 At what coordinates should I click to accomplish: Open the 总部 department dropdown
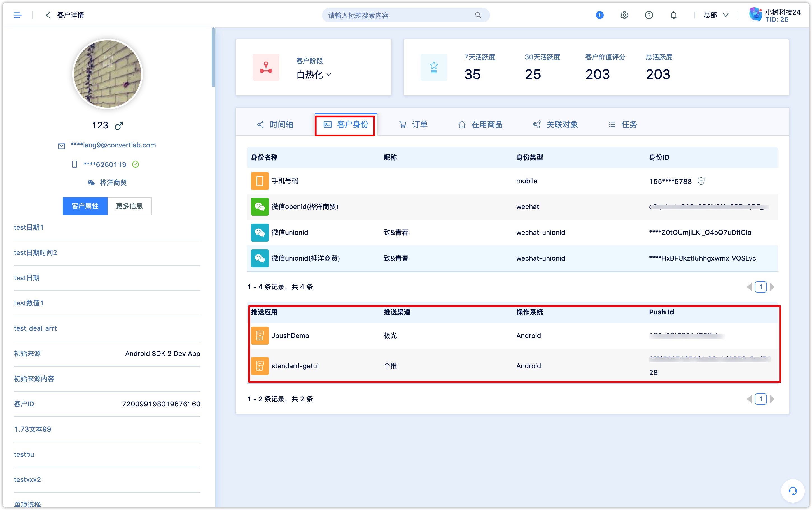point(716,15)
